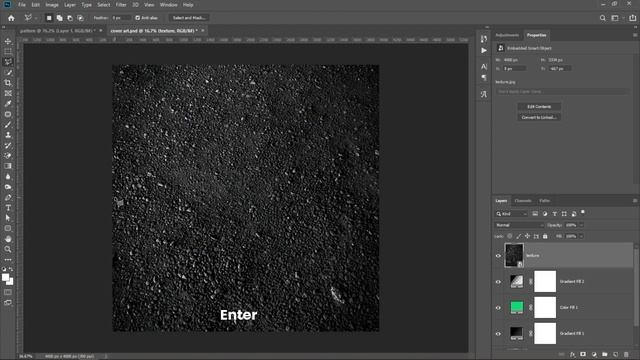The image size is (640, 360).
Task: Select the Path Selection tool
Action: [8, 218]
